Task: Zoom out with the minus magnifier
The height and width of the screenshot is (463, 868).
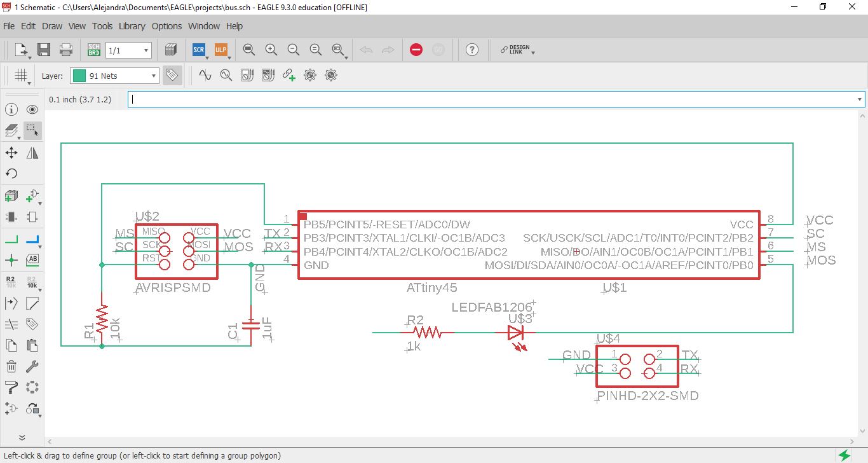Action: pyautogui.click(x=294, y=50)
